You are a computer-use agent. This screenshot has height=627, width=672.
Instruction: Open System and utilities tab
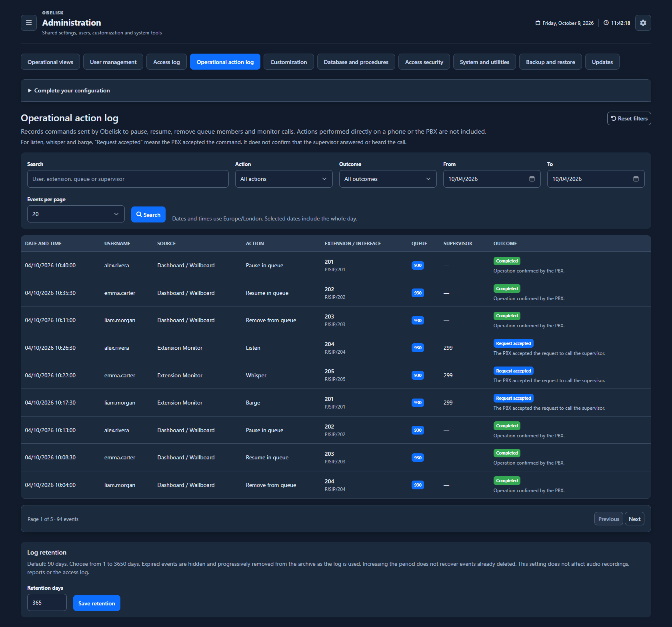tap(484, 62)
